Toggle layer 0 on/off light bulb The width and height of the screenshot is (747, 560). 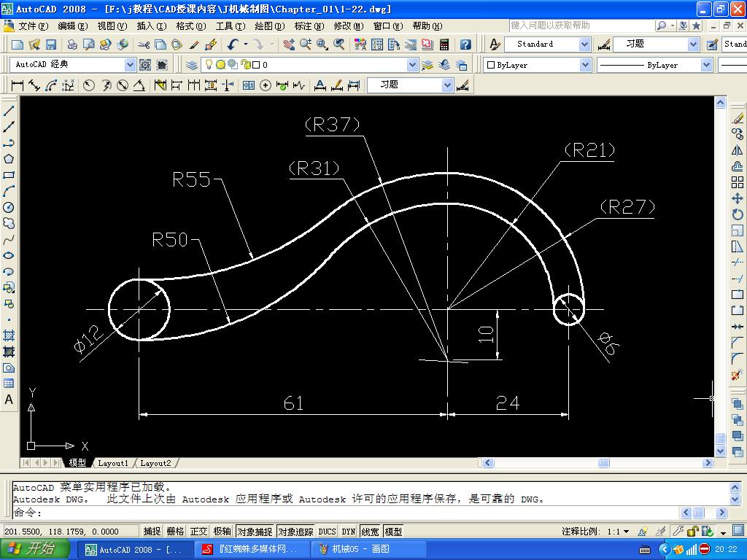[x=209, y=64]
